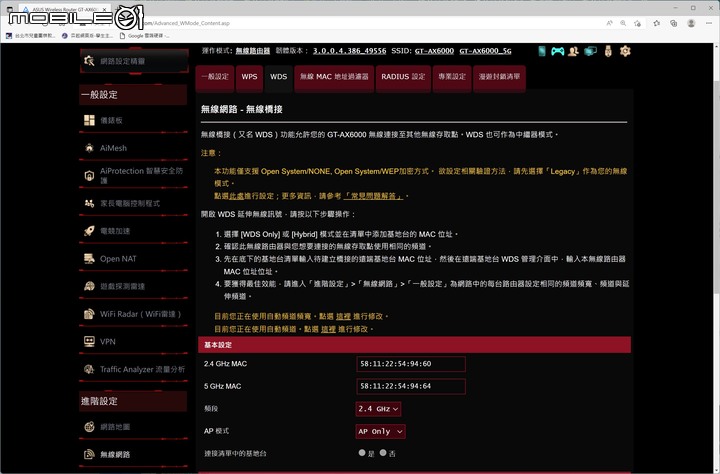Click firmware version 3.0.0.4.386_49556 link
The height and width of the screenshot is (474, 720).
tap(349, 51)
